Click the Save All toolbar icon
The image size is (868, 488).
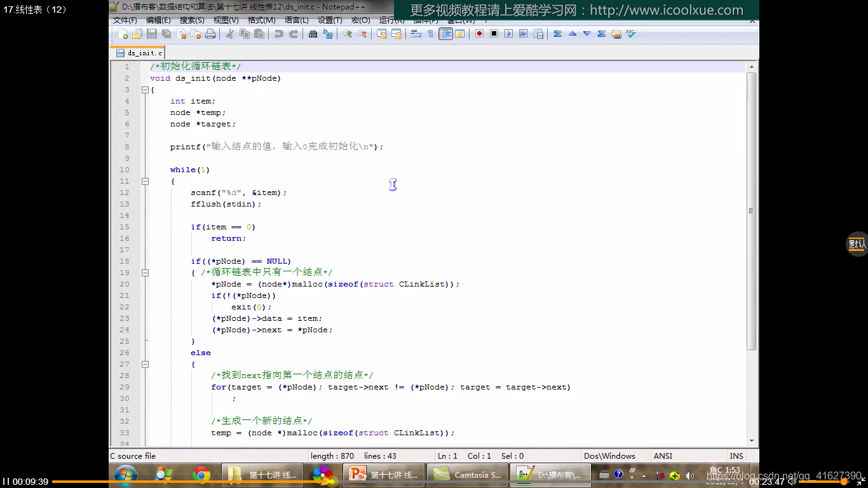[166, 34]
